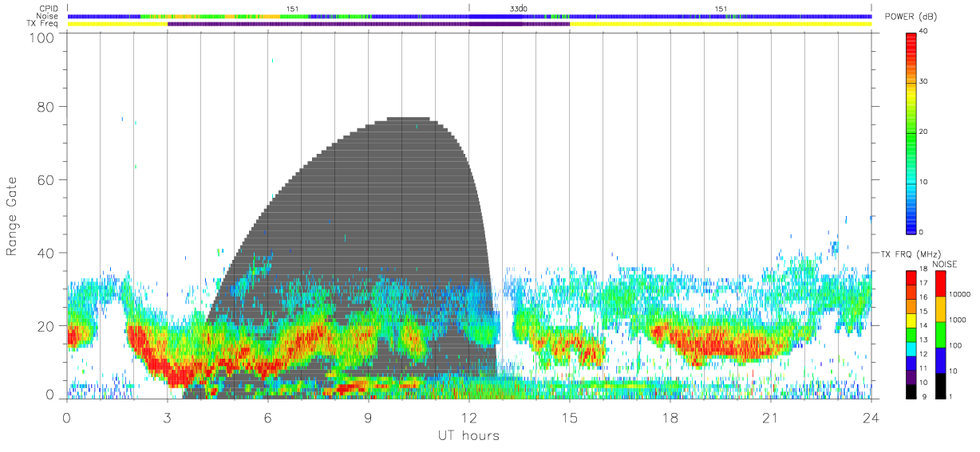Select the 24 tick on UT hours axis
This screenshot has height=452, width=980.
pyautogui.click(x=871, y=417)
